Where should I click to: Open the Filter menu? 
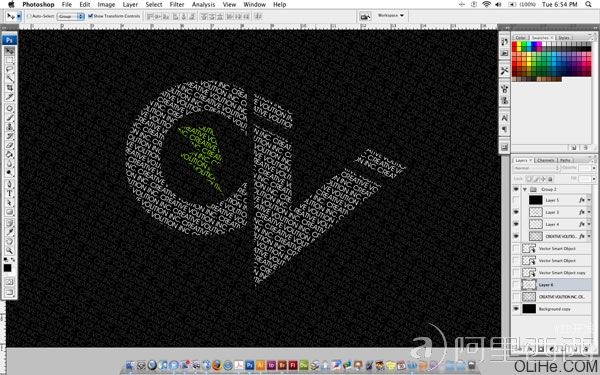pos(177,5)
